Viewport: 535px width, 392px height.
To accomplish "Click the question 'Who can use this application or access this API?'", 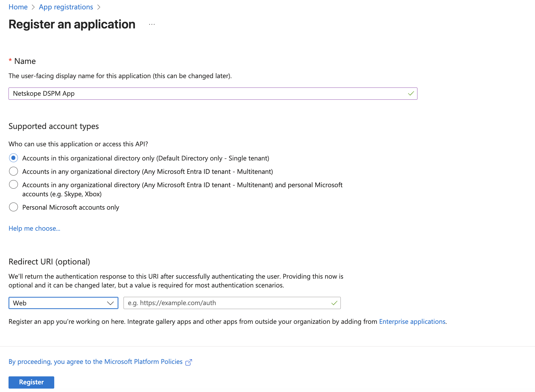I will click(78, 144).
